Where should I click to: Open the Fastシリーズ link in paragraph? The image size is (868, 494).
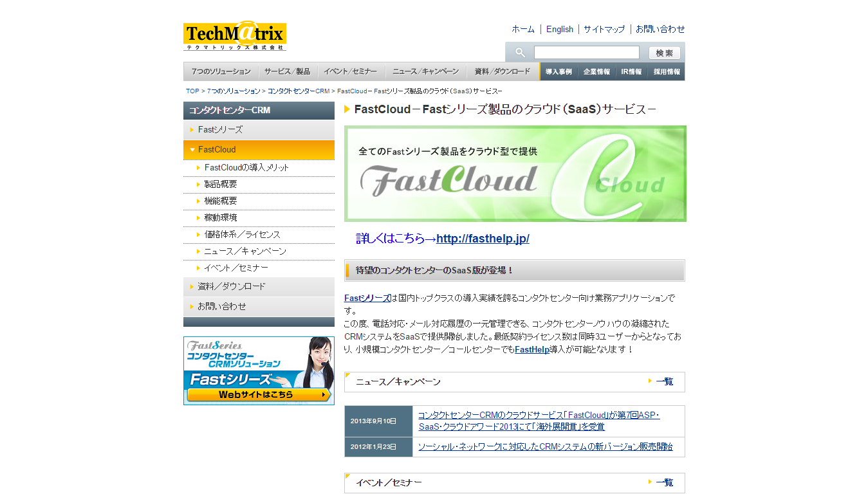[x=367, y=298]
